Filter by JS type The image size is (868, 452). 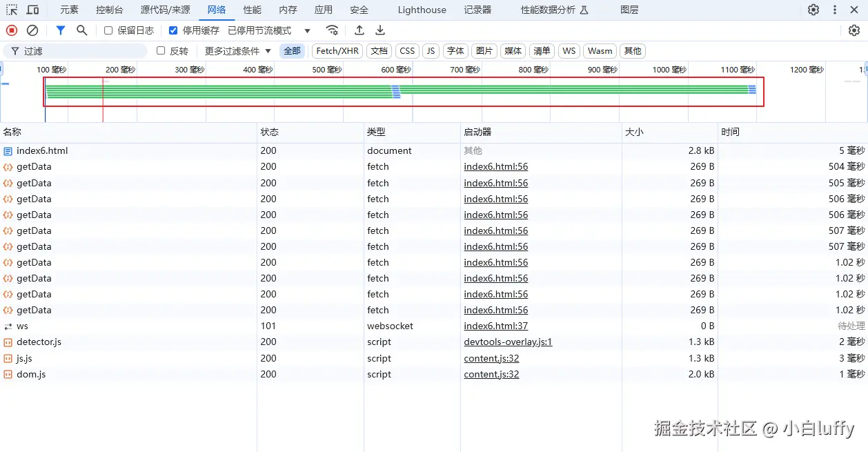point(431,51)
